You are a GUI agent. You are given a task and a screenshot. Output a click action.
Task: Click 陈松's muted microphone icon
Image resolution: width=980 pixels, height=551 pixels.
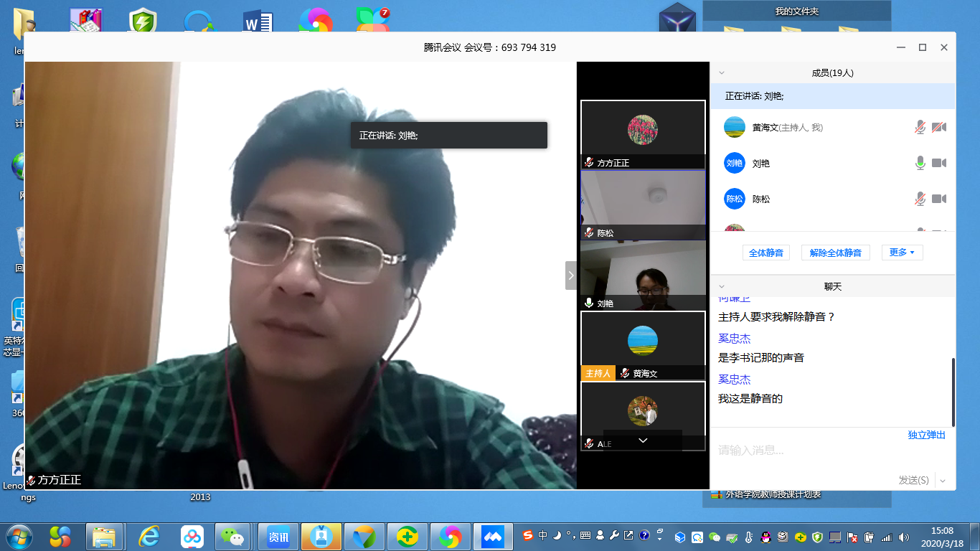pyautogui.click(x=920, y=199)
